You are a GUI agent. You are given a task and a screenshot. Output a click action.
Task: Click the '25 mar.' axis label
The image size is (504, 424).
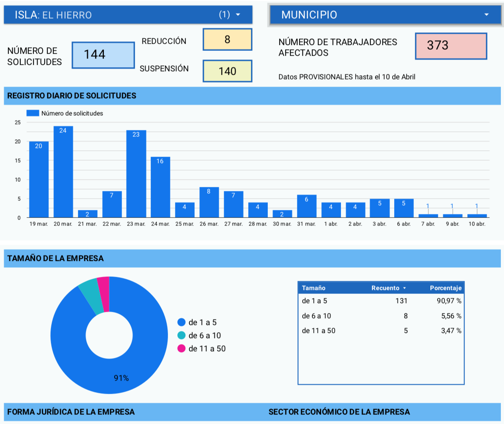pyautogui.click(x=185, y=224)
